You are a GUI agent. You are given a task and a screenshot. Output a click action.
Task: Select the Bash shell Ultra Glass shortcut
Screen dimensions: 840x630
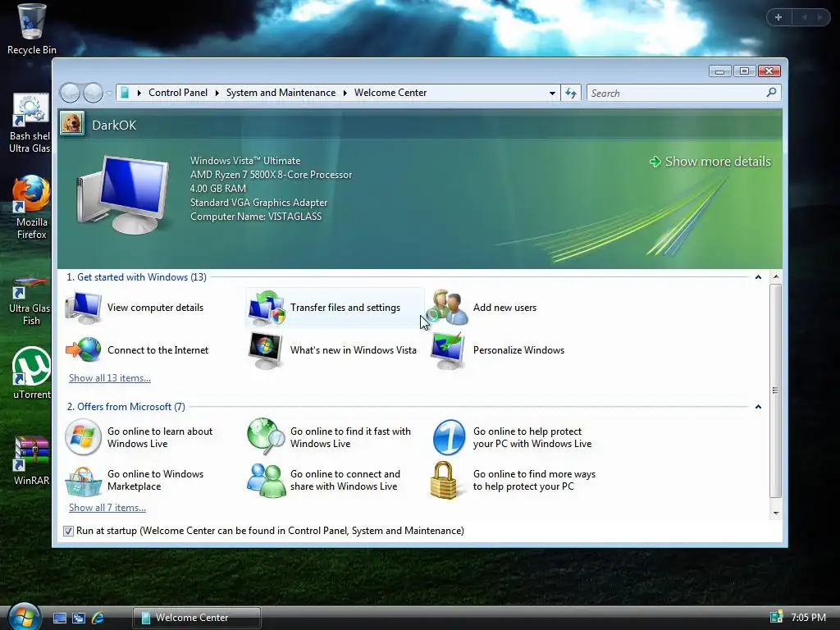pyautogui.click(x=31, y=123)
